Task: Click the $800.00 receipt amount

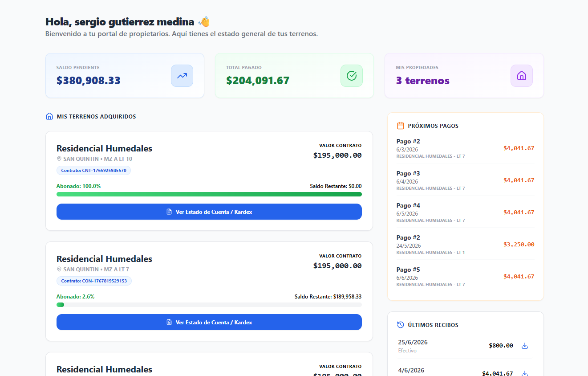Action: (501, 346)
